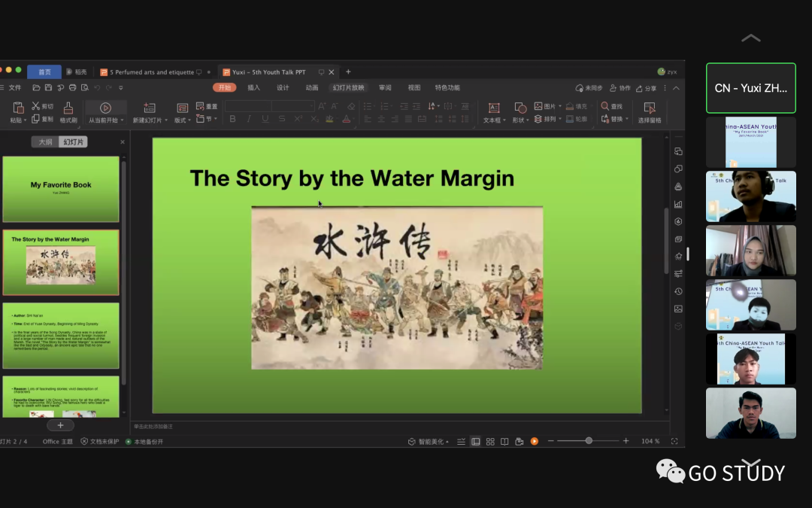
Task: Open the 设计 (Design) tab
Action: pyautogui.click(x=283, y=87)
